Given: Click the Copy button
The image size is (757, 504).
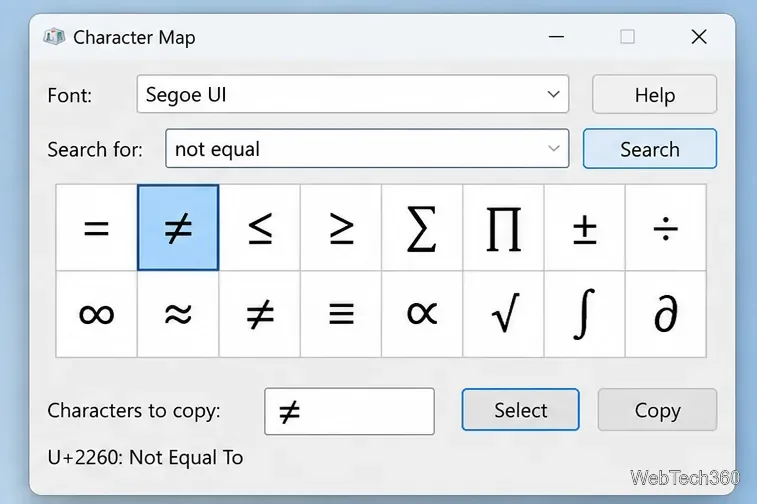Looking at the screenshot, I should coord(658,410).
